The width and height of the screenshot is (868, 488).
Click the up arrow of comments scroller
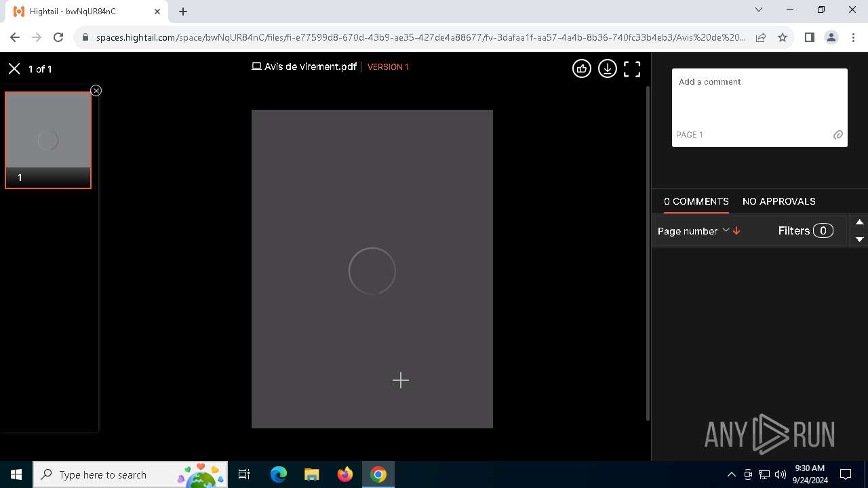pyautogui.click(x=859, y=222)
